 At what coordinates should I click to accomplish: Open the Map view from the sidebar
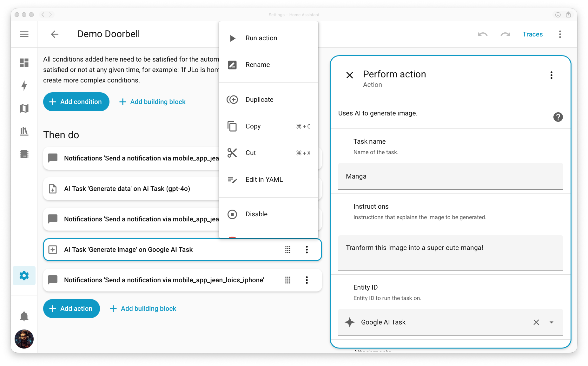pos(24,108)
